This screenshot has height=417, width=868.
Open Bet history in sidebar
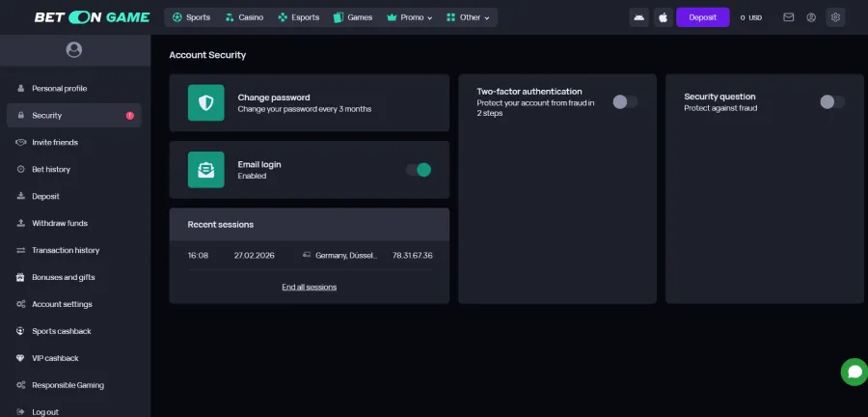coord(51,170)
